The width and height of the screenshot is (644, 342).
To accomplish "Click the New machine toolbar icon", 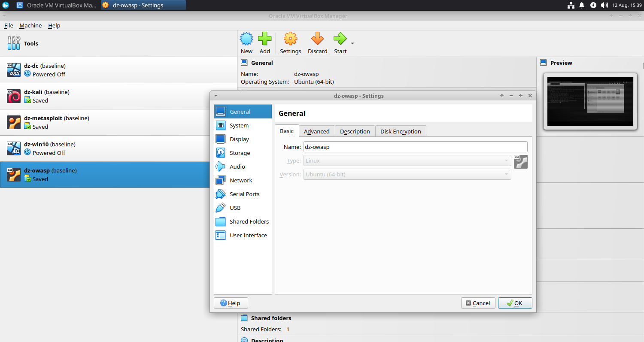I will pos(246,39).
